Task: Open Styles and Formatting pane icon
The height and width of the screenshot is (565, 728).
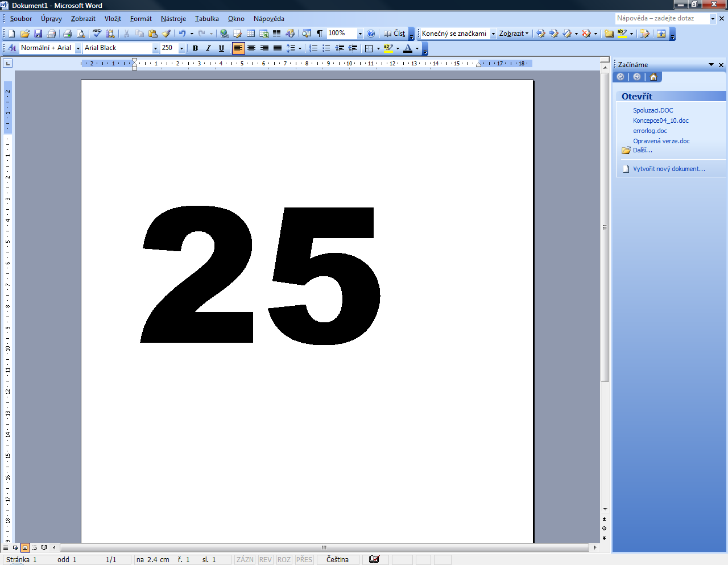Action: pos(12,48)
